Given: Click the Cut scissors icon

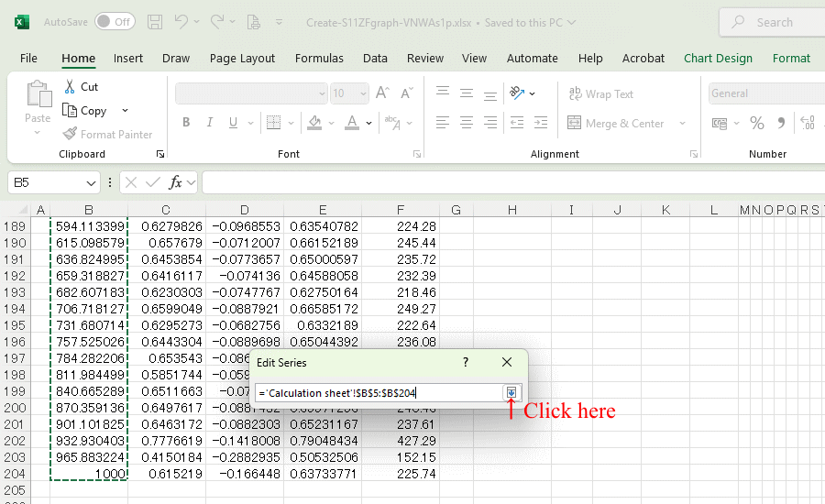Looking at the screenshot, I should pos(70,87).
